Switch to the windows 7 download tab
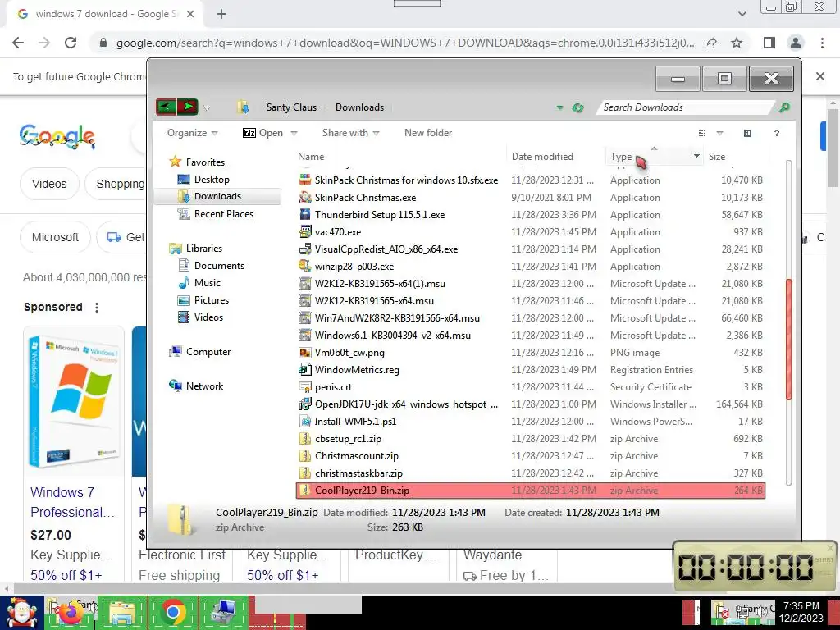The image size is (840, 630). click(x=106, y=14)
